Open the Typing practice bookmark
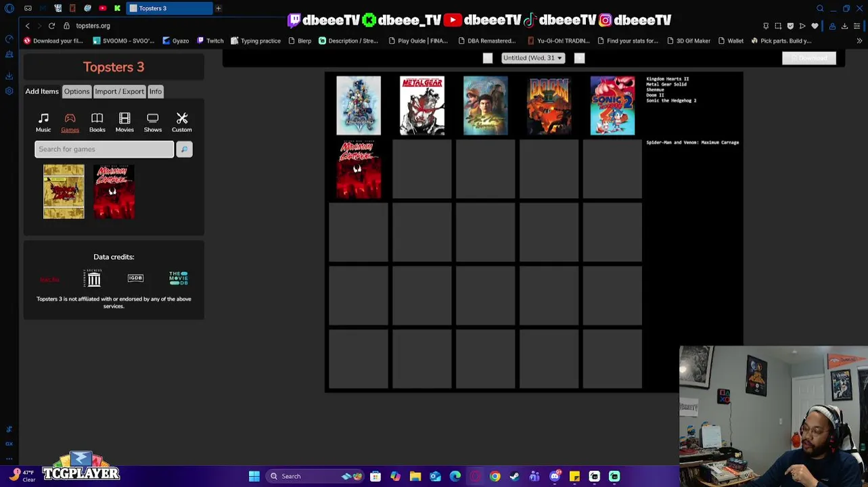 click(x=256, y=41)
